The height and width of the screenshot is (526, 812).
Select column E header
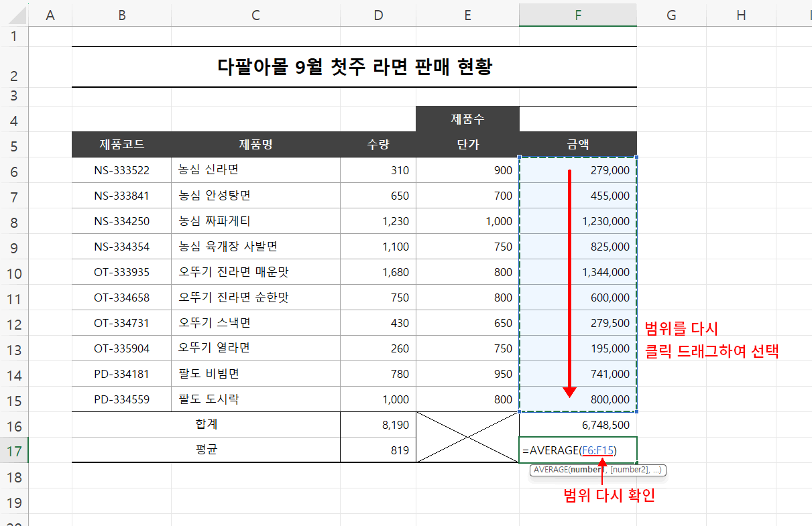(467, 15)
